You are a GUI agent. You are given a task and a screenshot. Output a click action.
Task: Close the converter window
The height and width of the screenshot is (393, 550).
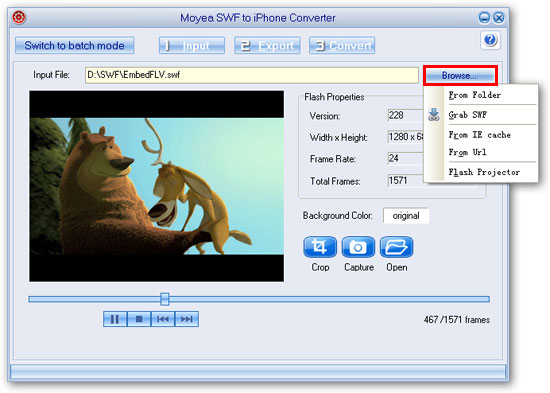point(499,18)
